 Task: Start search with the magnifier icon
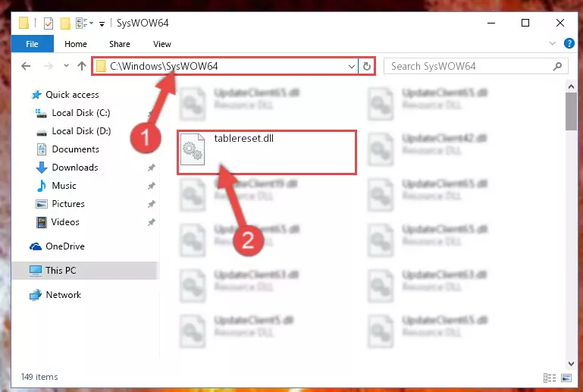557,67
